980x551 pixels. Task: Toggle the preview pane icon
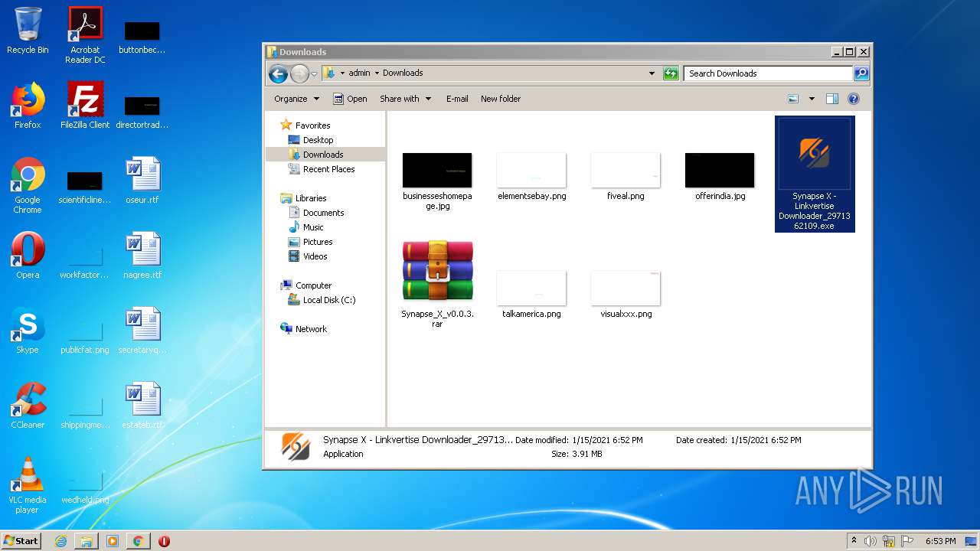[832, 99]
